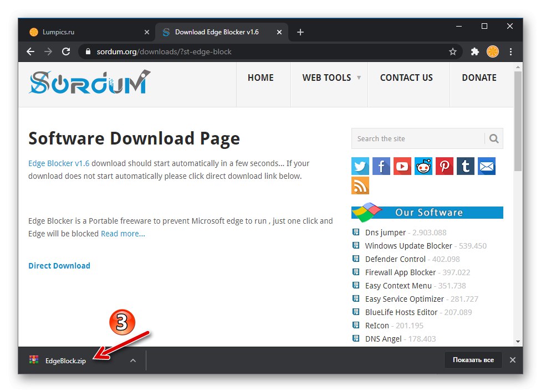Click the disk icon beside Firewall App Blocker
The height and width of the screenshot is (392, 541).
pos(356,272)
